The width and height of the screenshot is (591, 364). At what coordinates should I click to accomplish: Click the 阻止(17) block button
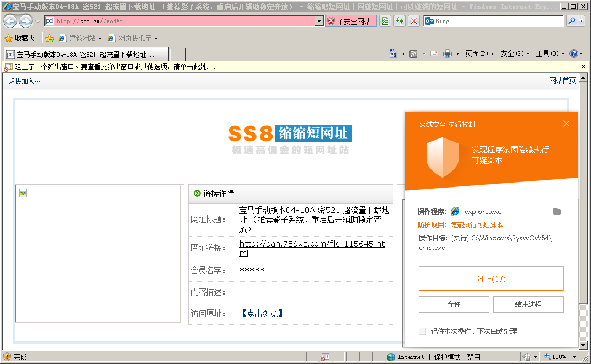(x=491, y=279)
